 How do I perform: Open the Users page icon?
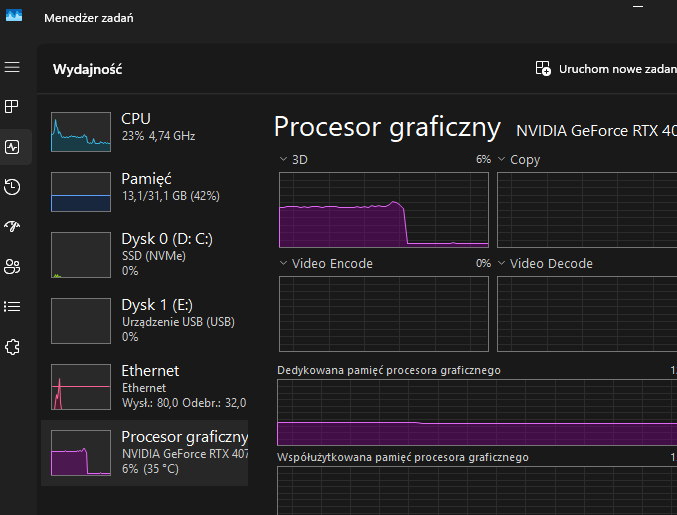[x=12, y=266]
